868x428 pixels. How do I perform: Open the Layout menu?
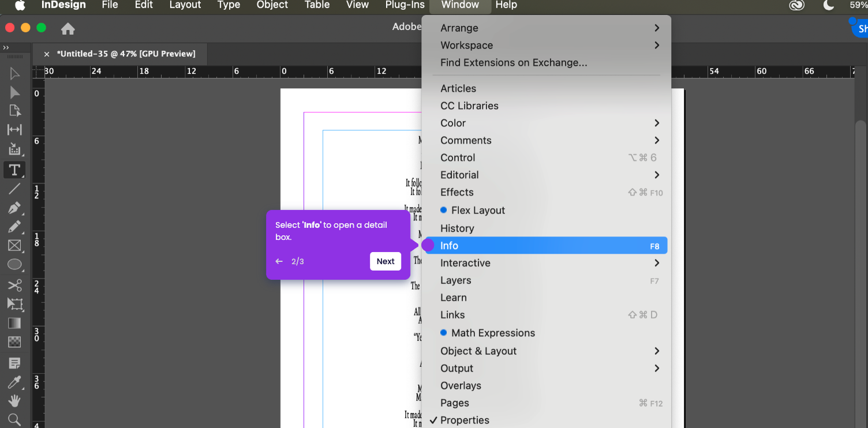pyautogui.click(x=185, y=5)
